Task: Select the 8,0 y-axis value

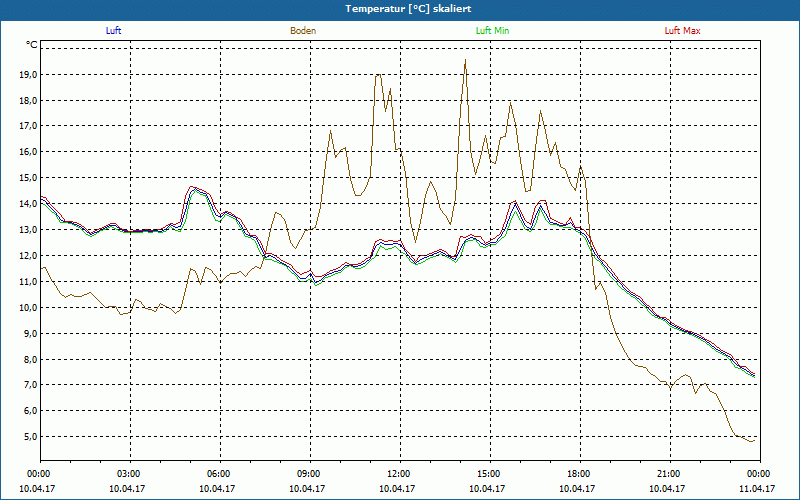Action: pyautogui.click(x=30, y=359)
